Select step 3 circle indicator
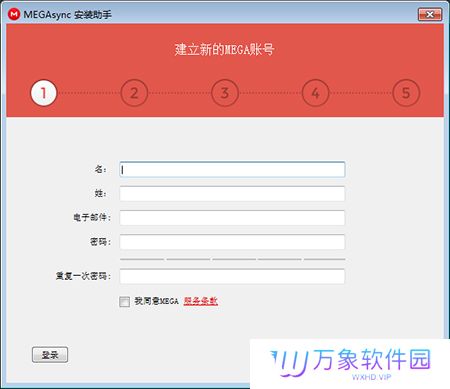Viewport: 450px width, 389px height. coord(225,93)
